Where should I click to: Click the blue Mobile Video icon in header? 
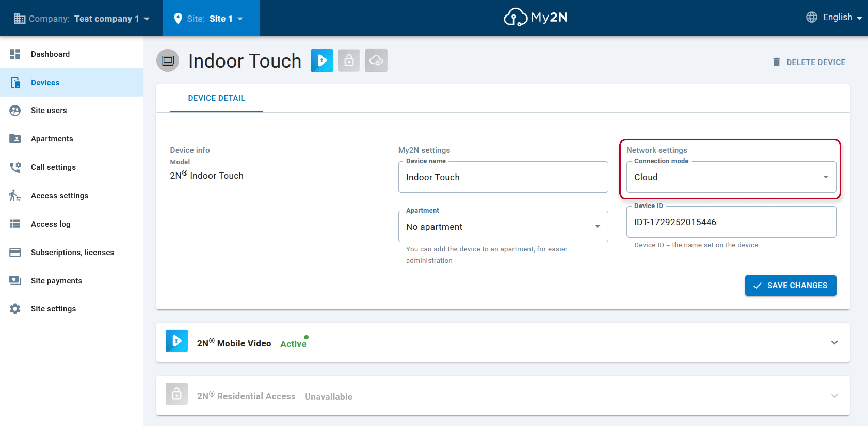tap(322, 60)
